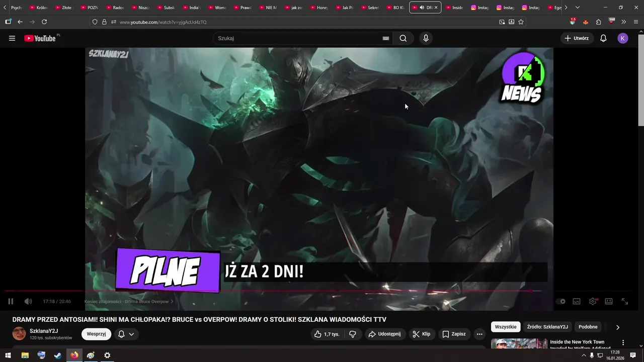Dislike the video with the thumbs down
The height and width of the screenshot is (362, 644).
(353, 334)
